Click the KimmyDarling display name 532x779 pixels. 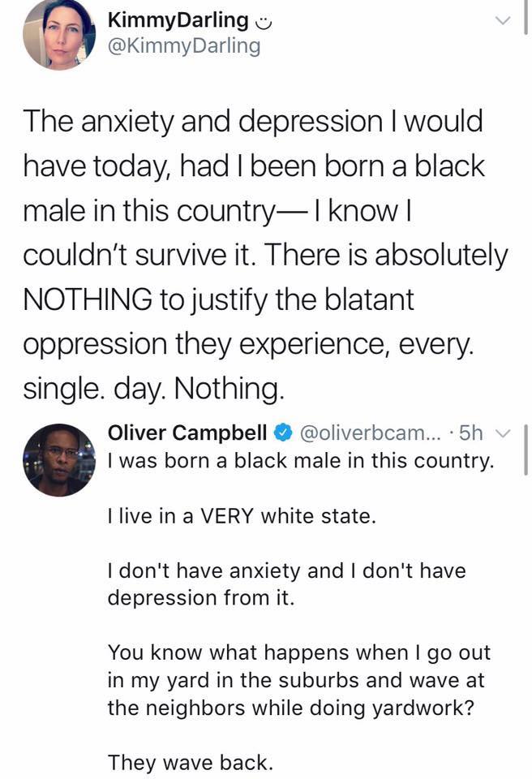pyautogui.click(x=178, y=20)
